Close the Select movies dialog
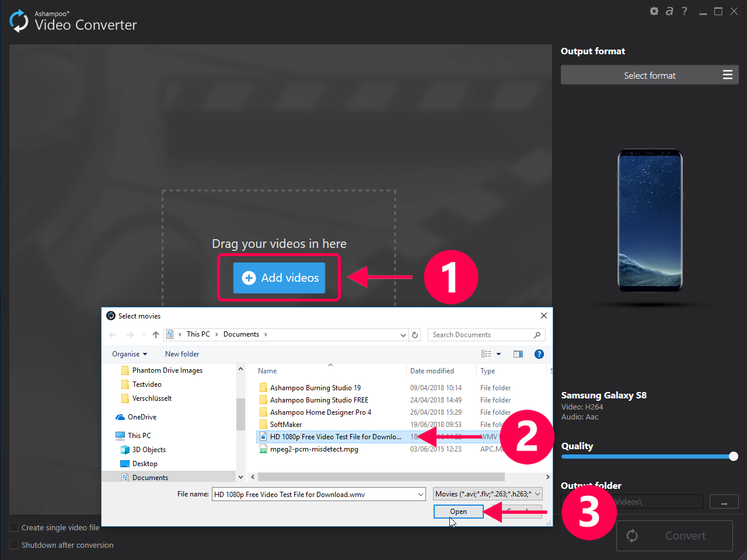The width and height of the screenshot is (747, 560). point(543,316)
